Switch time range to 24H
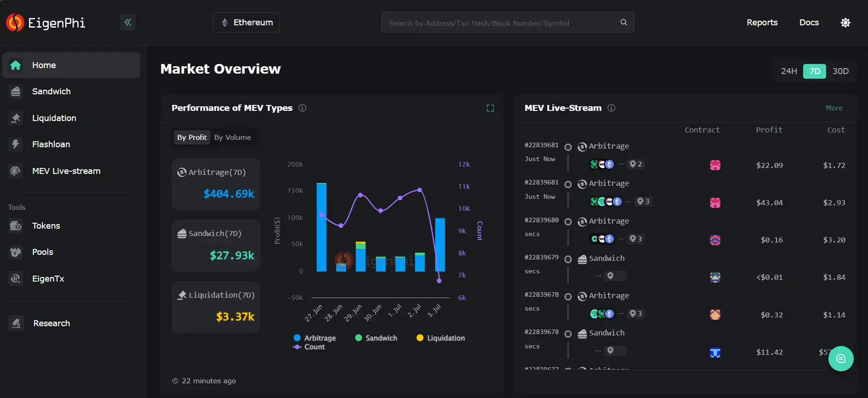Viewport: 868px width, 398px height. (x=788, y=71)
